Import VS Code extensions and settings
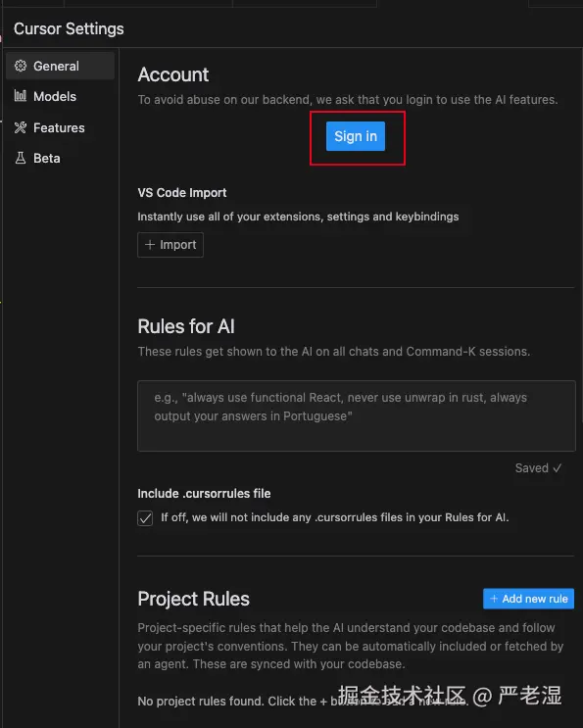Image resolution: width=583 pixels, height=728 pixels. pos(170,245)
